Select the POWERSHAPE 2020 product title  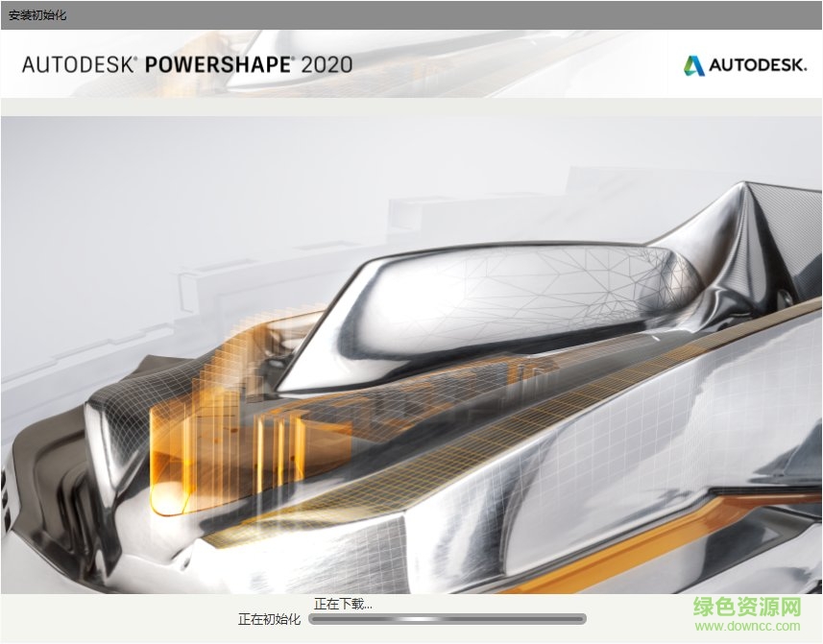click(248, 64)
